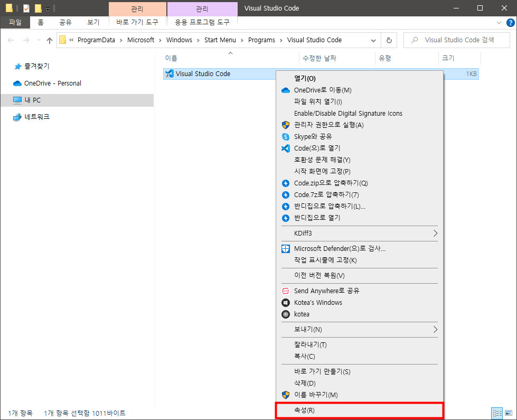Switch to details view icon in status bar

[497, 413]
